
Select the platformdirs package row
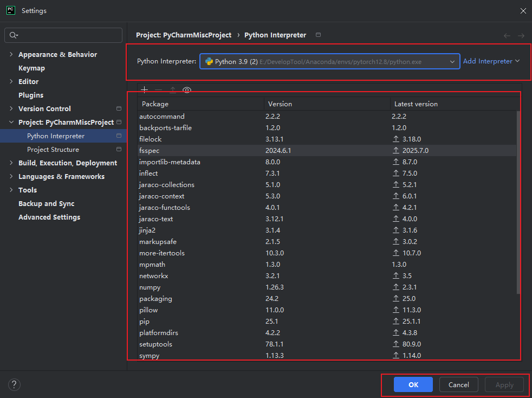[x=327, y=333]
